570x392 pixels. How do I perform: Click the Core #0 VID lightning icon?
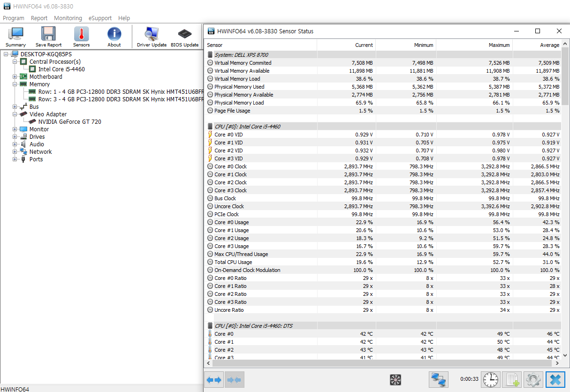point(210,135)
